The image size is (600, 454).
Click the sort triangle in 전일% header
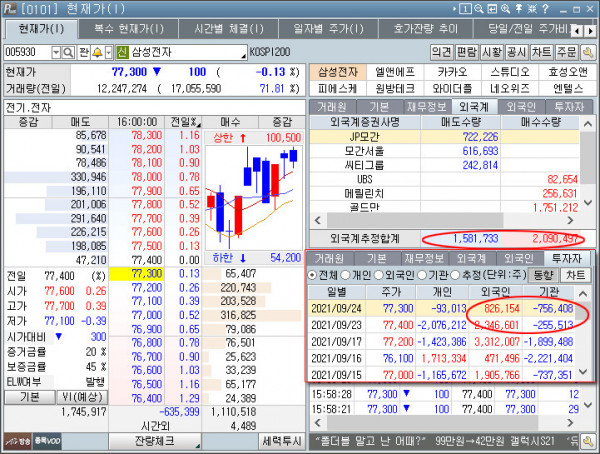199,124
